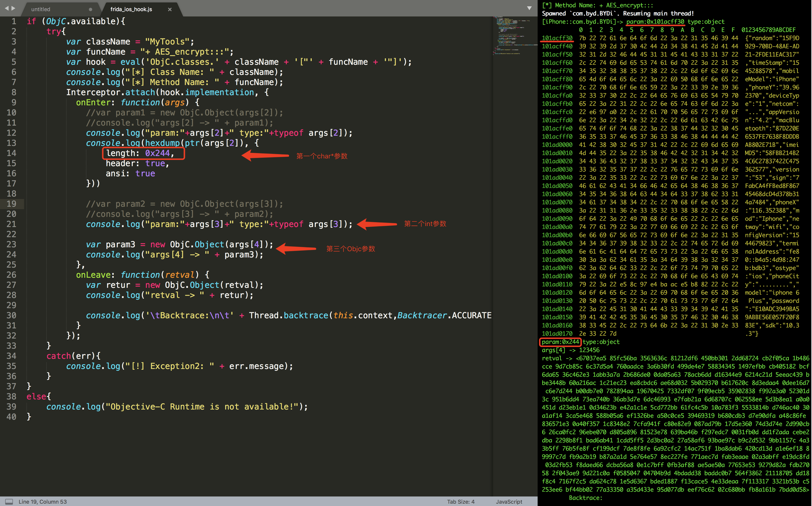Click the Line 19, Column 53 indicator
The width and height of the screenshot is (812, 506).
tap(43, 501)
